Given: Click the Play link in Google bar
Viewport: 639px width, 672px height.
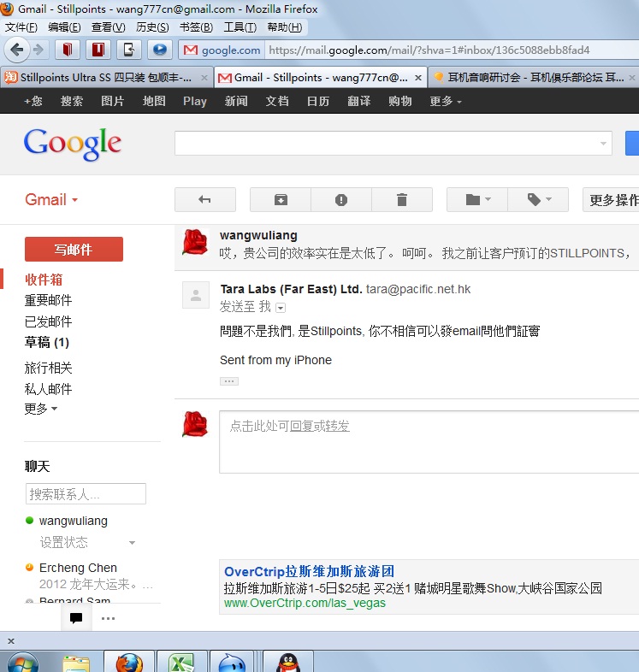Looking at the screenshot, I should pyautogui.click(x=195, y=101).
